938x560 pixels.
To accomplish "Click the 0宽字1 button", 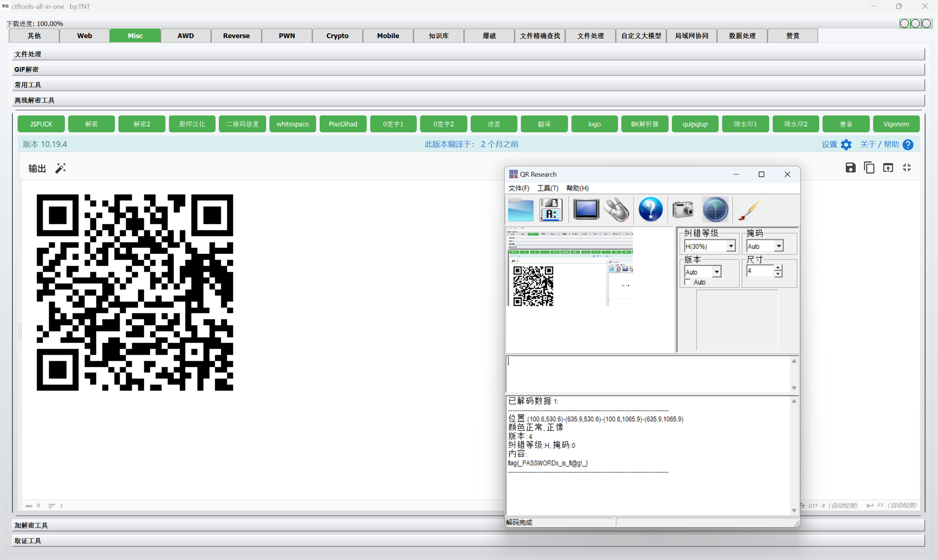I will coord(393,124).
